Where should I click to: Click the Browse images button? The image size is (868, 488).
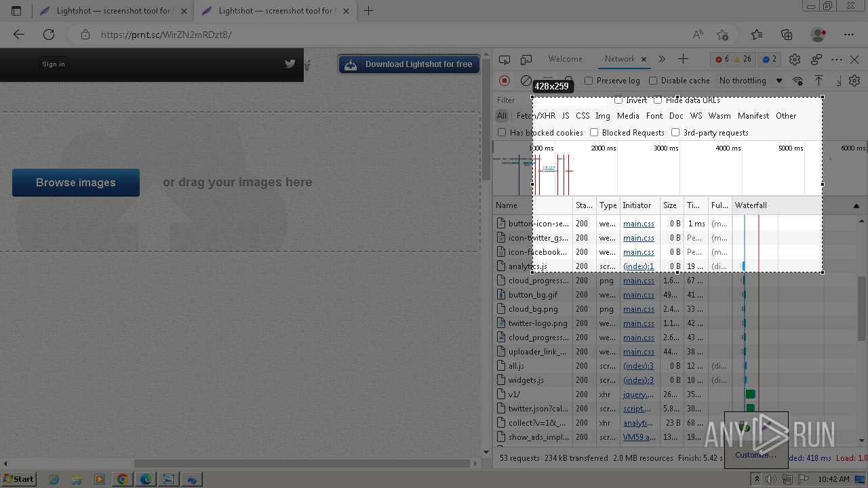[x=76, y=182]
